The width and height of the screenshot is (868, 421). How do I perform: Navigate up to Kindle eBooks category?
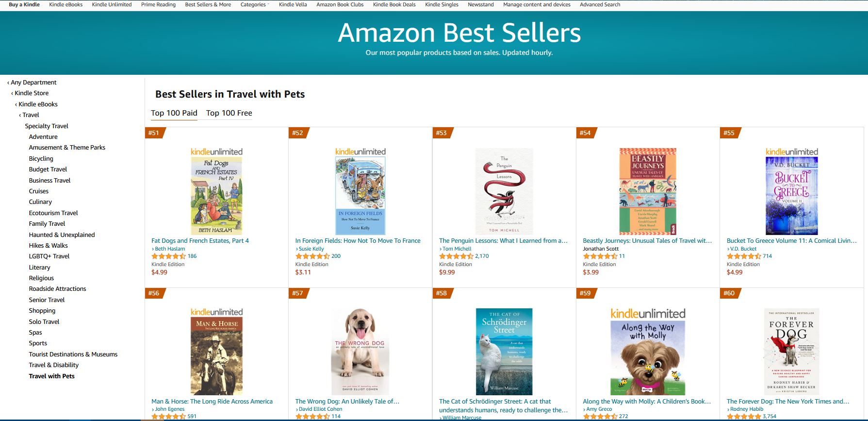coord(38,104)
